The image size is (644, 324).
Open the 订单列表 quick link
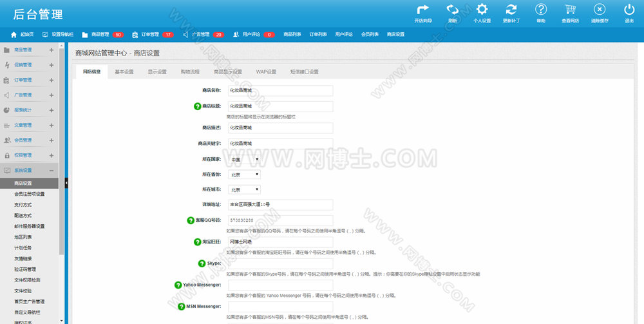318,35
